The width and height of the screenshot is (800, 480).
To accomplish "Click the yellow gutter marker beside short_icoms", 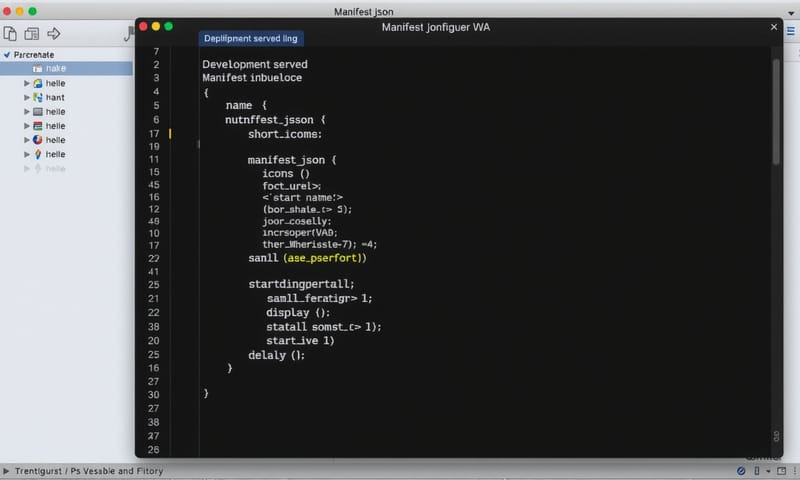I will click(170, 134).
